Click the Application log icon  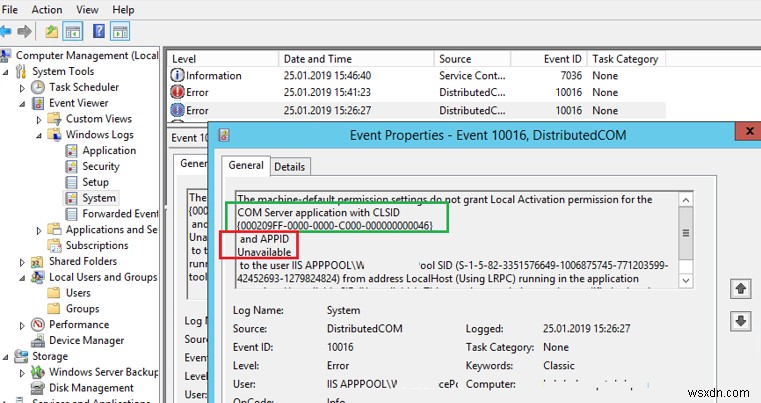[x=71, y=151]
